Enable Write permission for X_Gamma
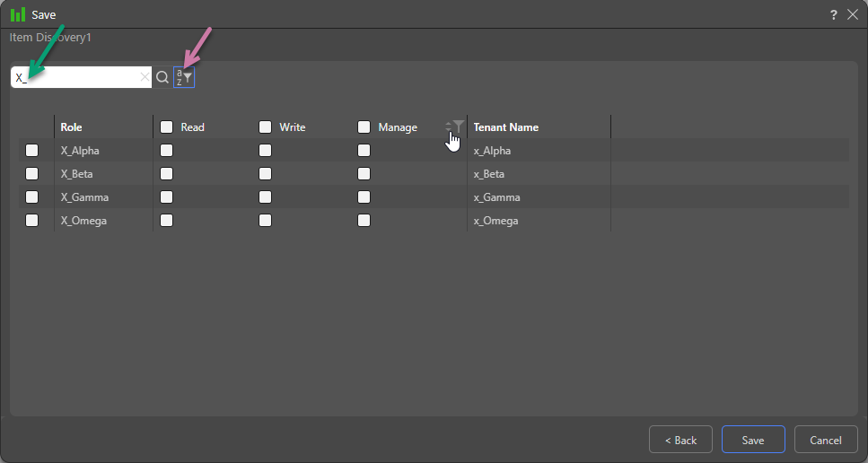This screenshot has width=868, height=463. (265, 197)
